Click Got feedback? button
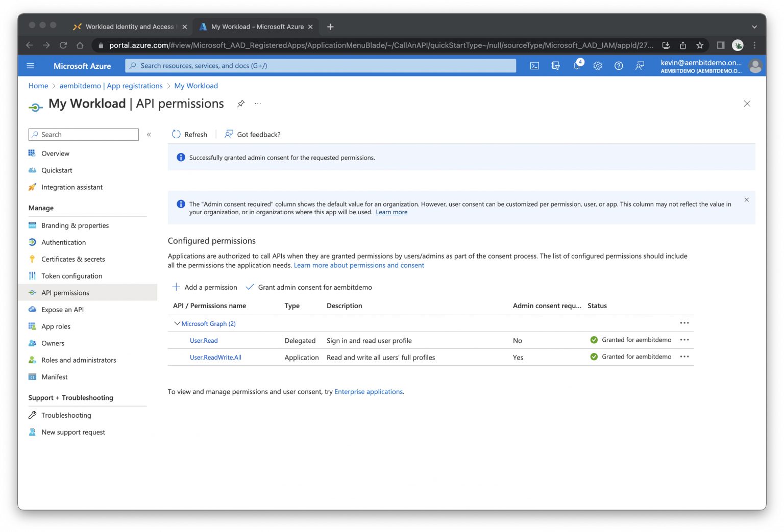This screenshot has height=532, width=784. click(x=253, y=135)
